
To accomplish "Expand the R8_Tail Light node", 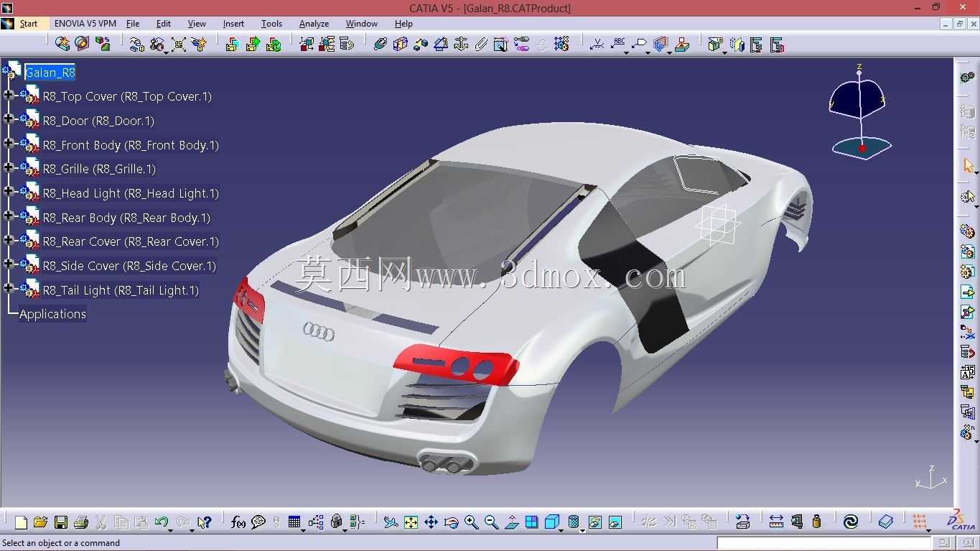I will [9, 288].
